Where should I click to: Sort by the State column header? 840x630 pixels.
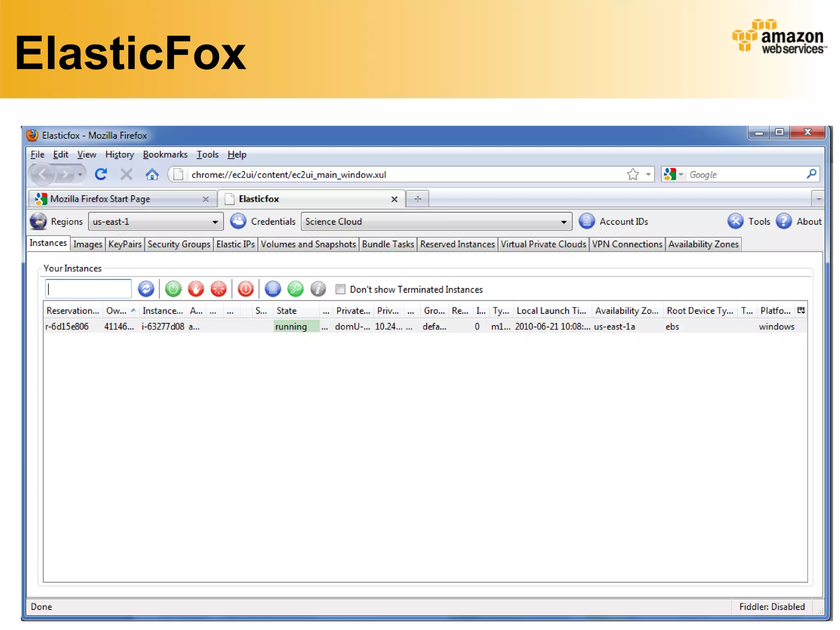click(x=296, y=310)
